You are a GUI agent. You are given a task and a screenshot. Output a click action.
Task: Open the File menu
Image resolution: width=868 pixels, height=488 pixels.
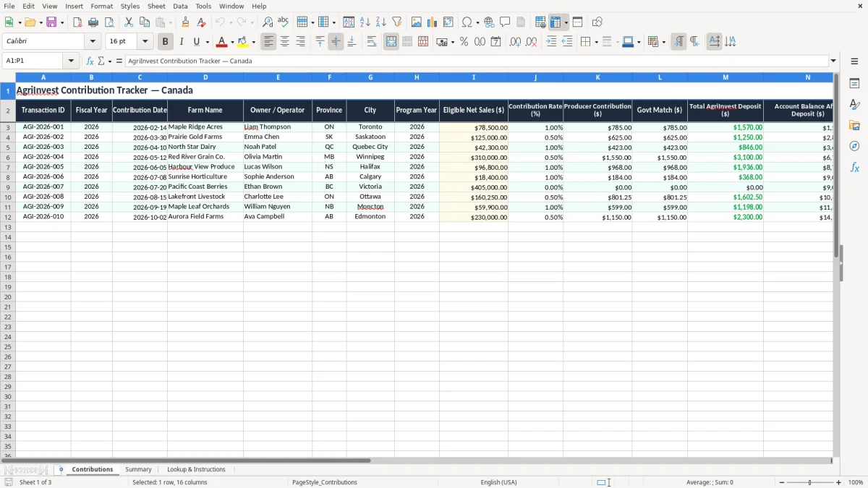[9, 6]
